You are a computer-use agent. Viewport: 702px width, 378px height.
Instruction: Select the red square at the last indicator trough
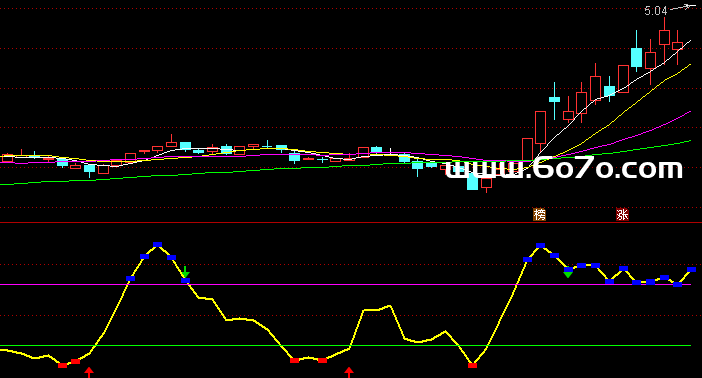pyautogui.click(x=472, y=365)
